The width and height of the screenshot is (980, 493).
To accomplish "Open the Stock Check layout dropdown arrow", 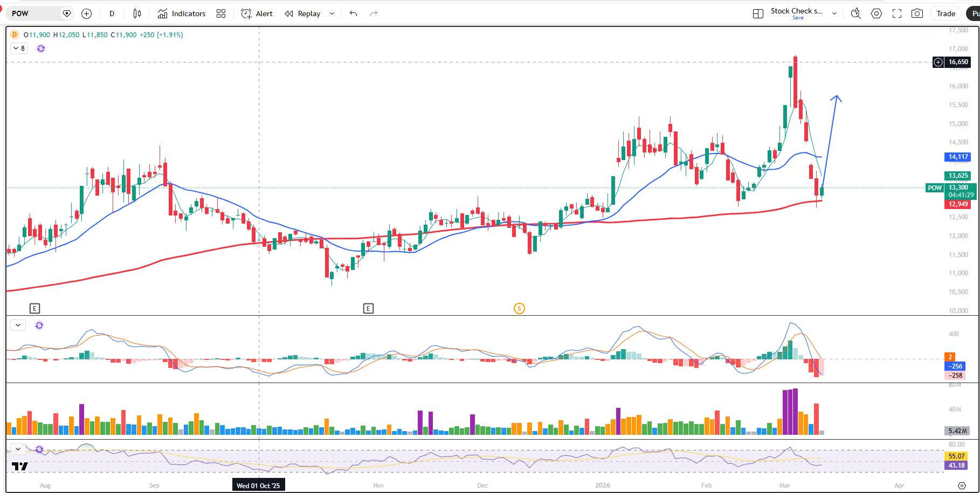I will tap(834, 13).
